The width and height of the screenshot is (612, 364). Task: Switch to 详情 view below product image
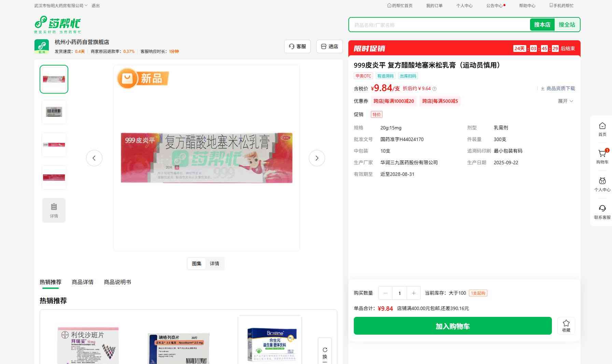coord(214,264)
